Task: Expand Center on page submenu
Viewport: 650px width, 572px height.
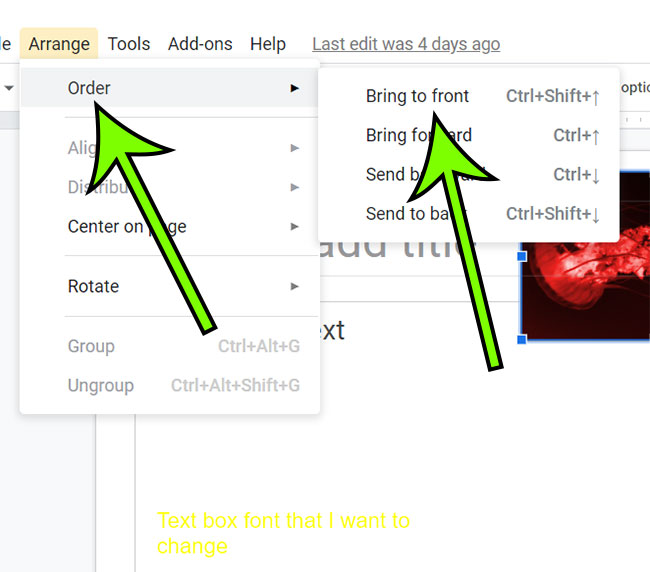Action: coord(170,226)
